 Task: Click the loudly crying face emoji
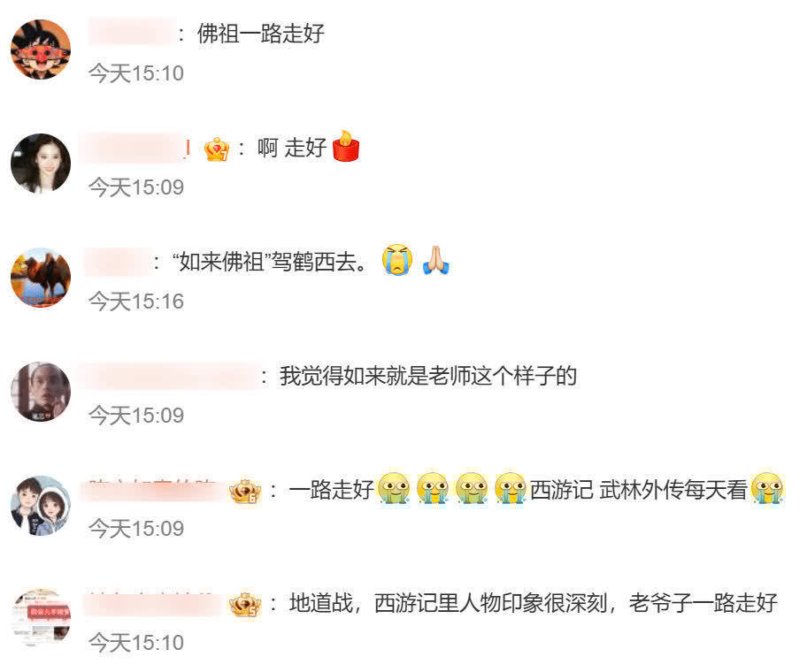point(397,260)
